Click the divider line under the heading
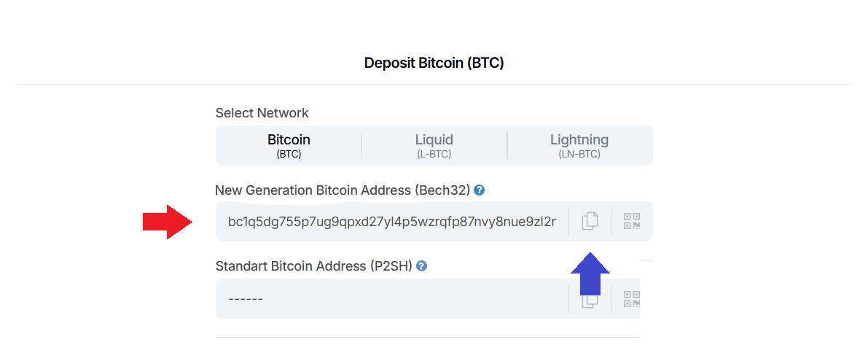 tap(434, 85)
